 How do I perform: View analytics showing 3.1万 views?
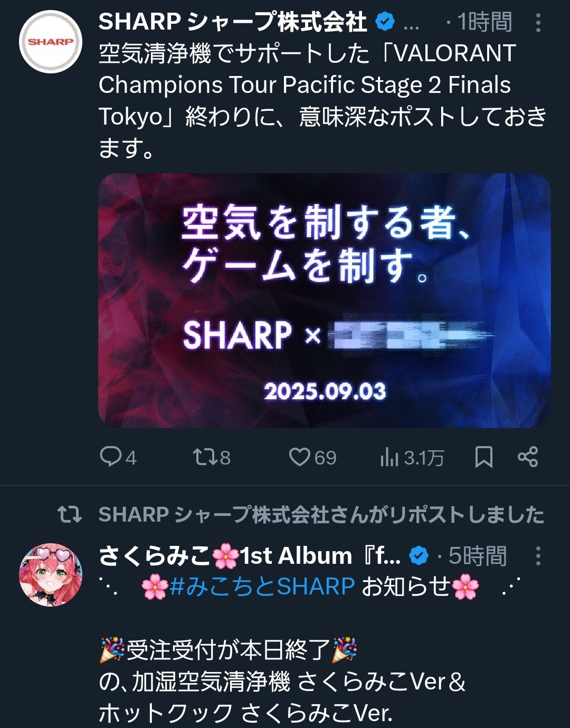pos(412,457)
